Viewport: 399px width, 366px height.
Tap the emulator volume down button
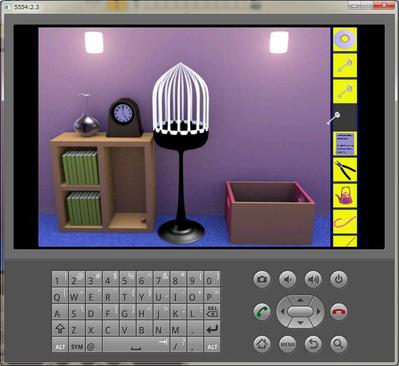(x=287, y=279)
